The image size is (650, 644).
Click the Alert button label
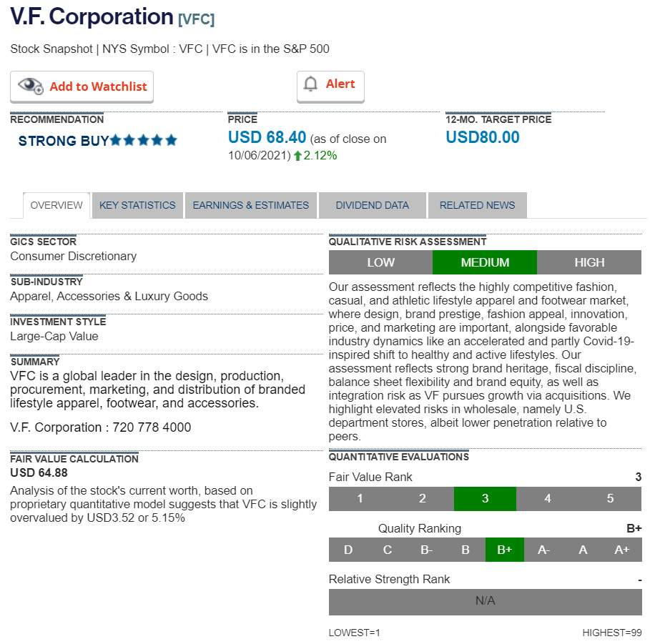pos(340,84)
